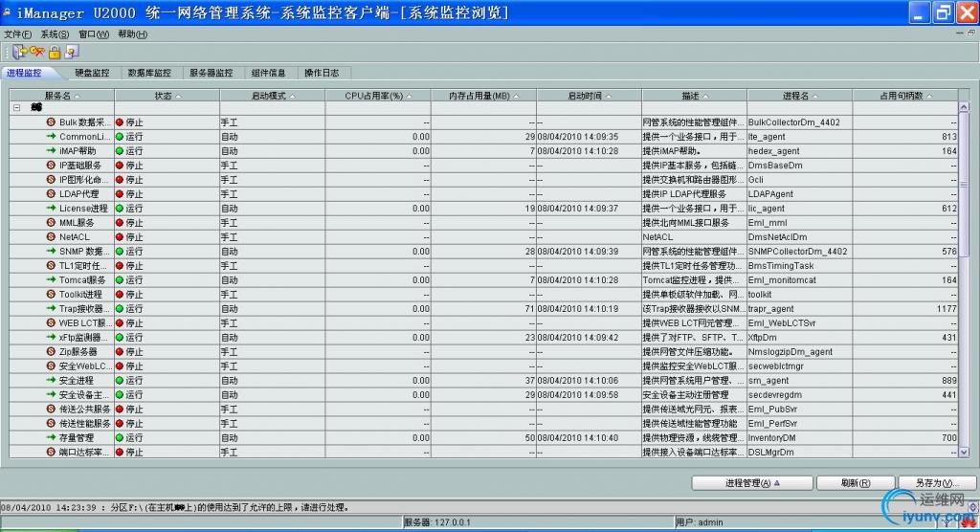Click stopped icon beside Bulk数据采 service
This screenshot has height=532, width=980.
coord(52,122)
